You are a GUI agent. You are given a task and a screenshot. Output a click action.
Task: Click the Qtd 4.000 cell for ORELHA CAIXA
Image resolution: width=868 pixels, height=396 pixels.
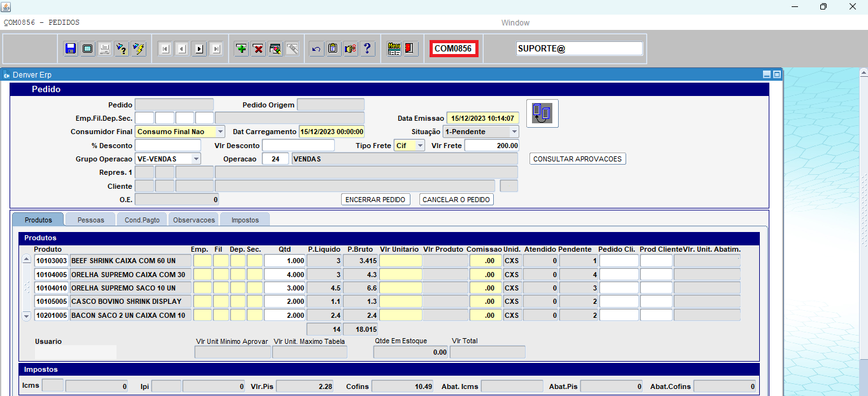click(x=284, y=275)
